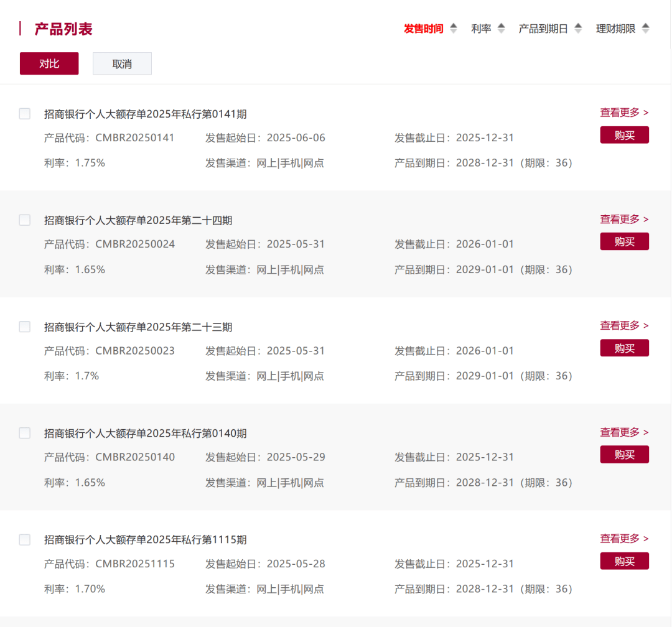Click product code CMBR20250024

[134, 244]
